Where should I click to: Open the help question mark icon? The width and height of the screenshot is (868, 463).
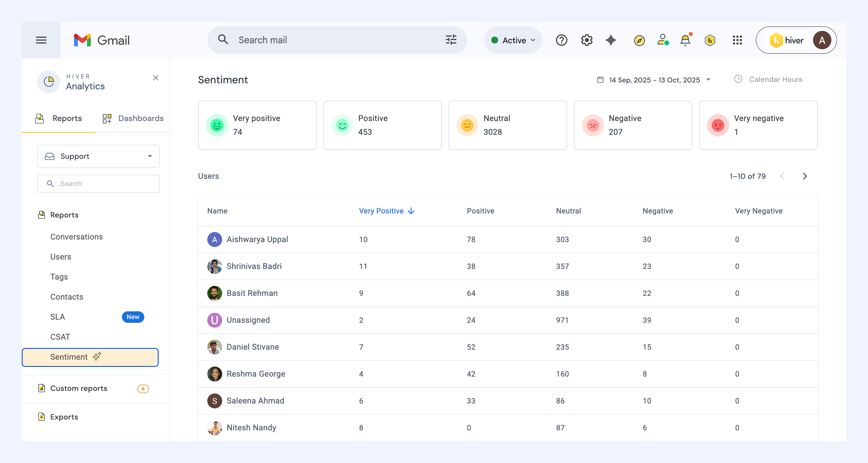click(561, 40)
